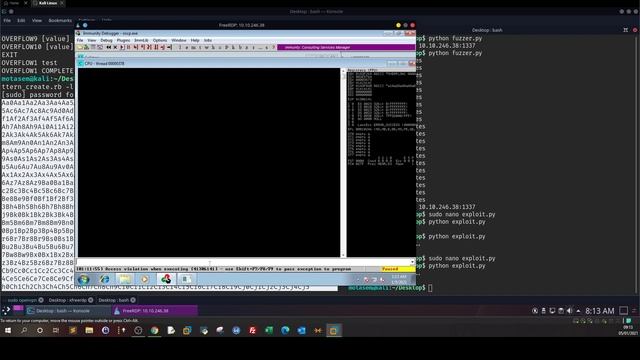Close the 'sudo openvpn' Konsole tab
This screenshot has height=360, width=640.
click(x=41, y=300)
